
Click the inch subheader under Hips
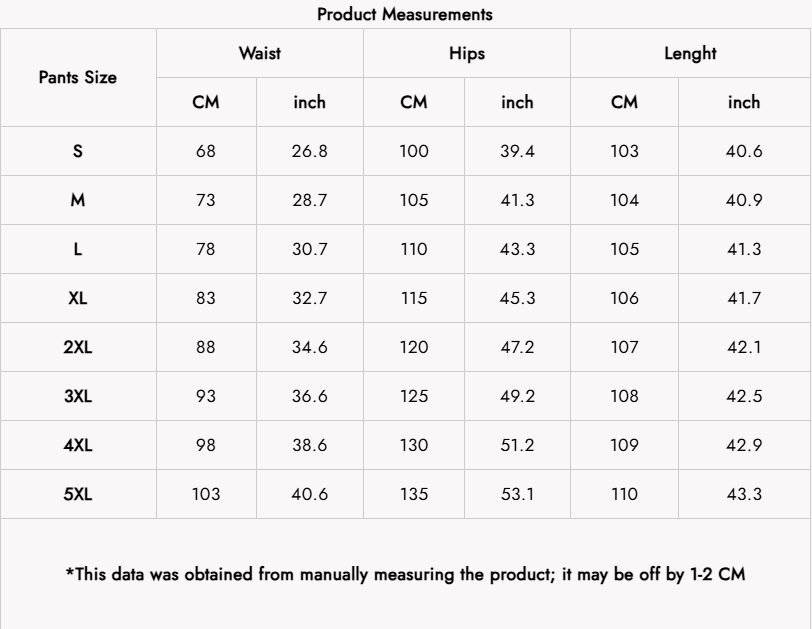pyautogui.click(x=517, y=102)
